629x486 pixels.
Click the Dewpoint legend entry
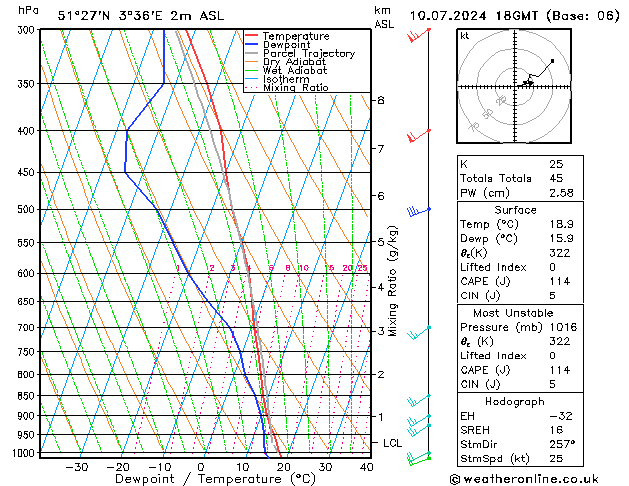pyautogui.click(x=286, y=45)
